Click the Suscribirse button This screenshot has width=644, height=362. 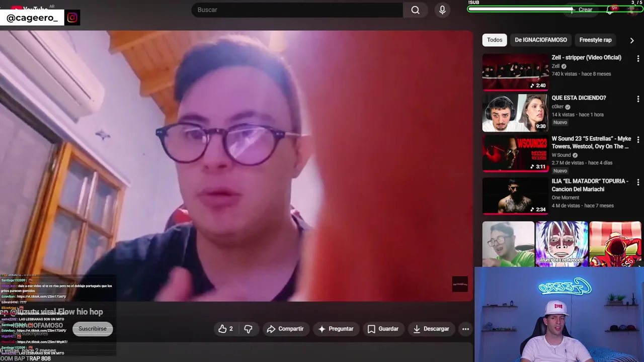coord(93,329)
